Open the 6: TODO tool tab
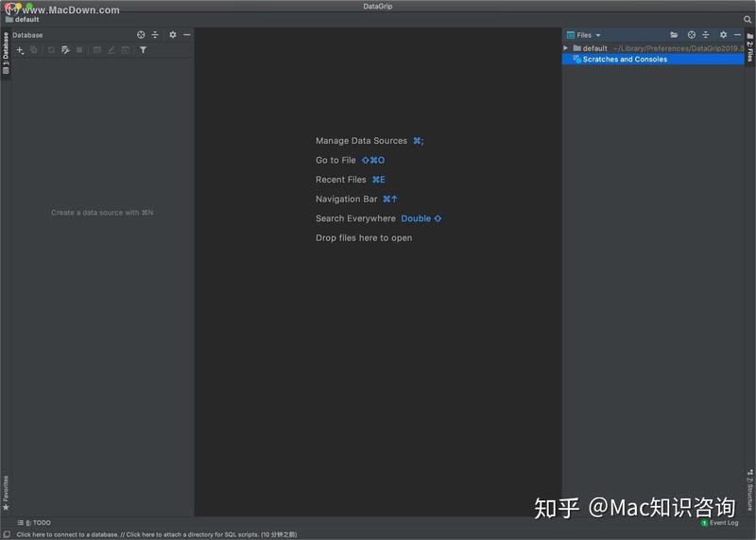The height and width of the screenshot is (540, 756). pyautogui.click(x=34, y=523)
